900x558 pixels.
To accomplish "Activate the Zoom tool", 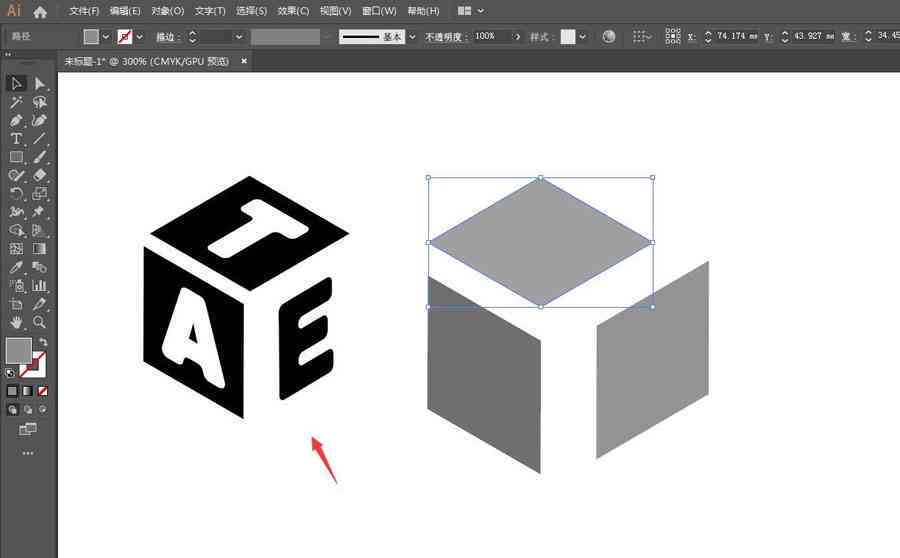I will [x=39, y=323].
